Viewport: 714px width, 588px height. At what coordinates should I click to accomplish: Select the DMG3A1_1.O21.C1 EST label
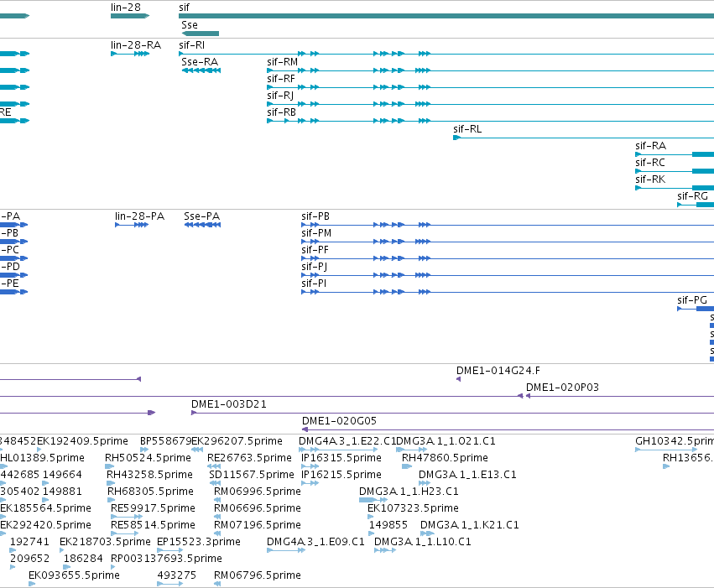[446, 441]
